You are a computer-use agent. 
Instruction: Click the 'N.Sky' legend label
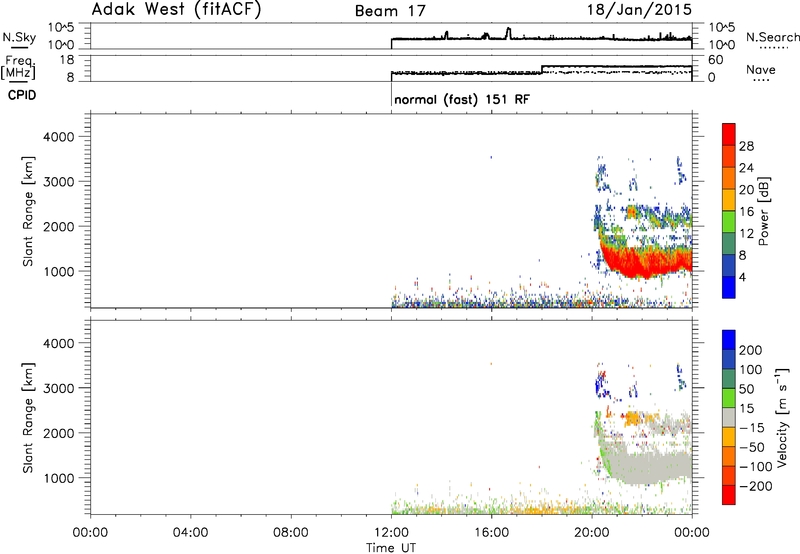19,37
